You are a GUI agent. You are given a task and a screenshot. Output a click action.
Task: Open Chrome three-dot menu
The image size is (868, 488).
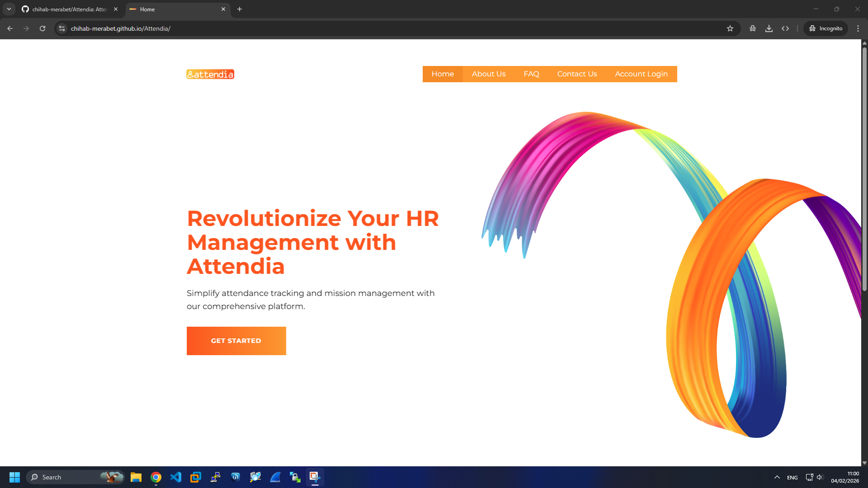pos(858,28)
